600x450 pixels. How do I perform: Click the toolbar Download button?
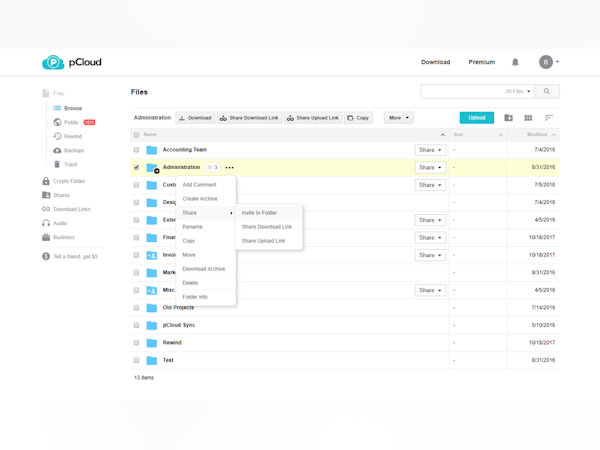point(195,118)
